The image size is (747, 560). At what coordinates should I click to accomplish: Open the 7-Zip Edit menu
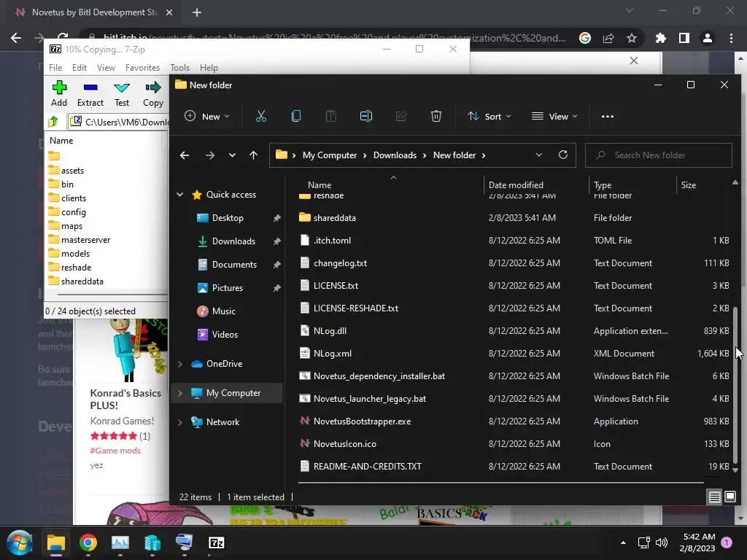coord(79,68)
